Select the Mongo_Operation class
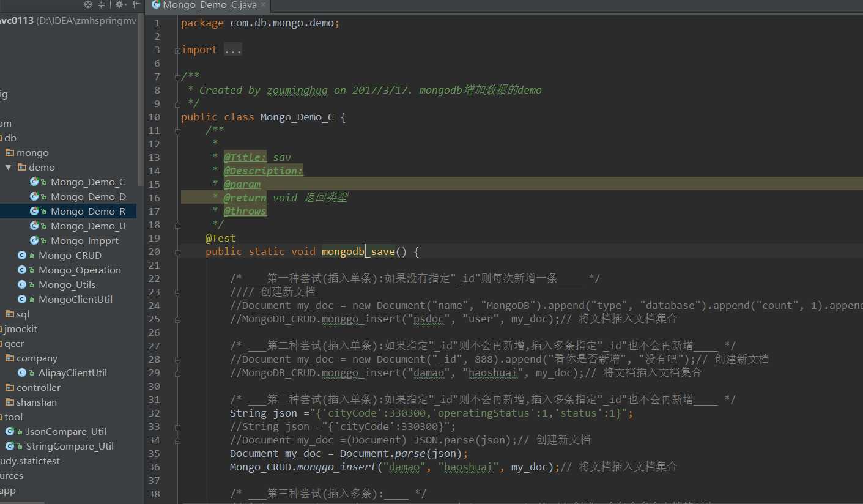Image resolution: width=863 pixels, height=504 pixels. click(x=80, y=270)
